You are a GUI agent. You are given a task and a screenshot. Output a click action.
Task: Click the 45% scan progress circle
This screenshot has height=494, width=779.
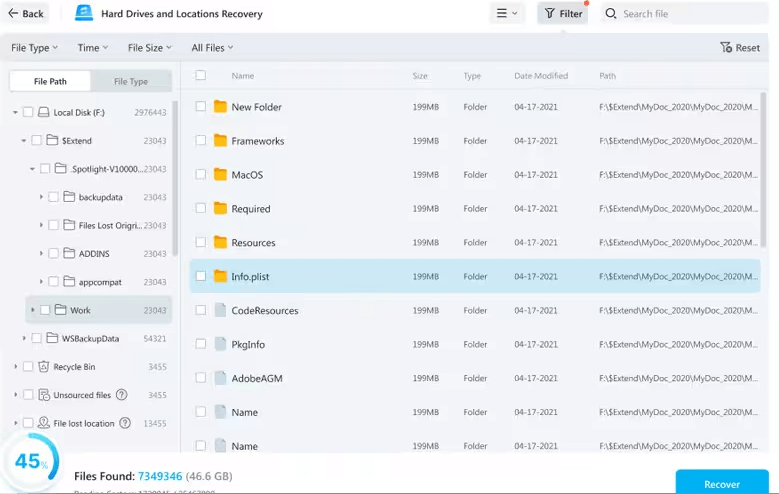click(28, 461)
